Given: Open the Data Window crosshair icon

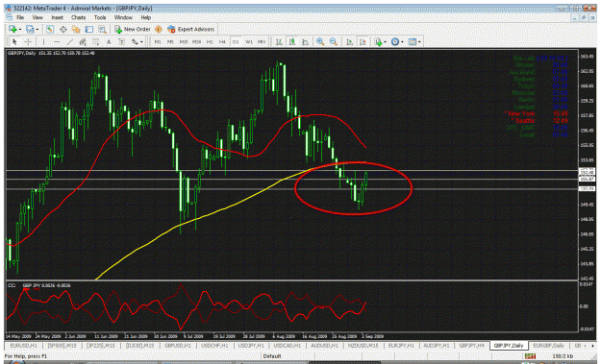Looking at the screenshot, I should [x=63, y=29].
